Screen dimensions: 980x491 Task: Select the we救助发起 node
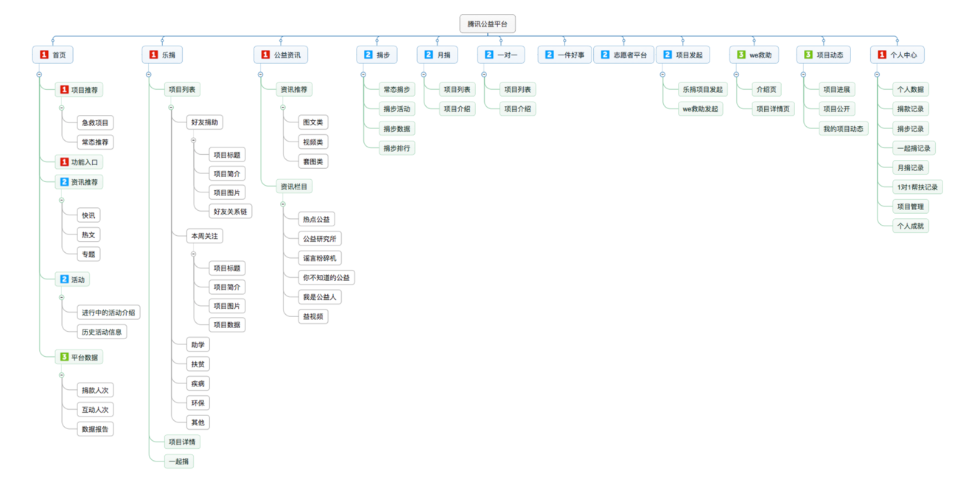pos(701,109)
